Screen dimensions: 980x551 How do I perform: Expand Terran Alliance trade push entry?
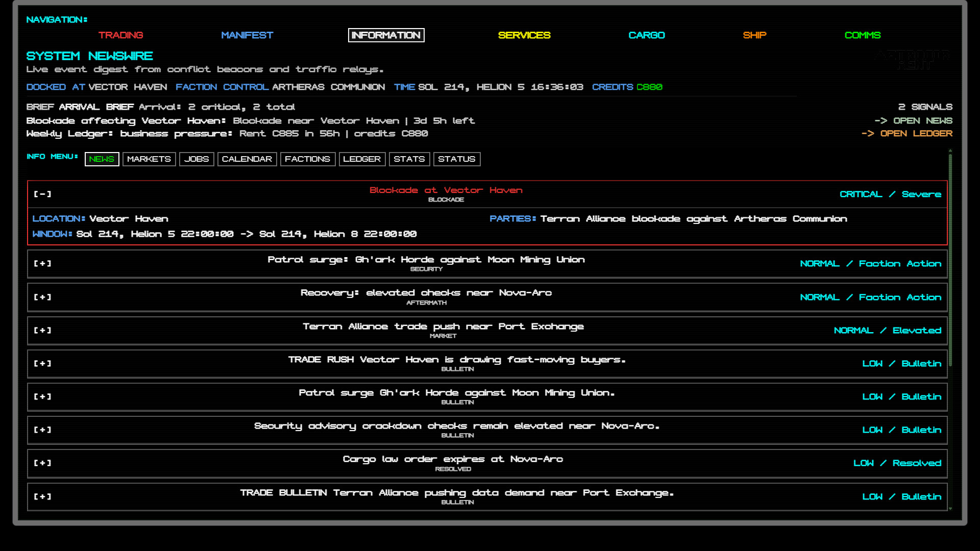pos(43,331)
